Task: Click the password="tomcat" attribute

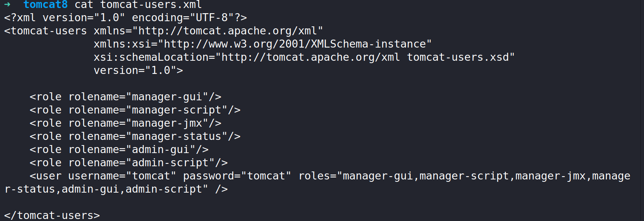Action: click(x=237, y=176)
